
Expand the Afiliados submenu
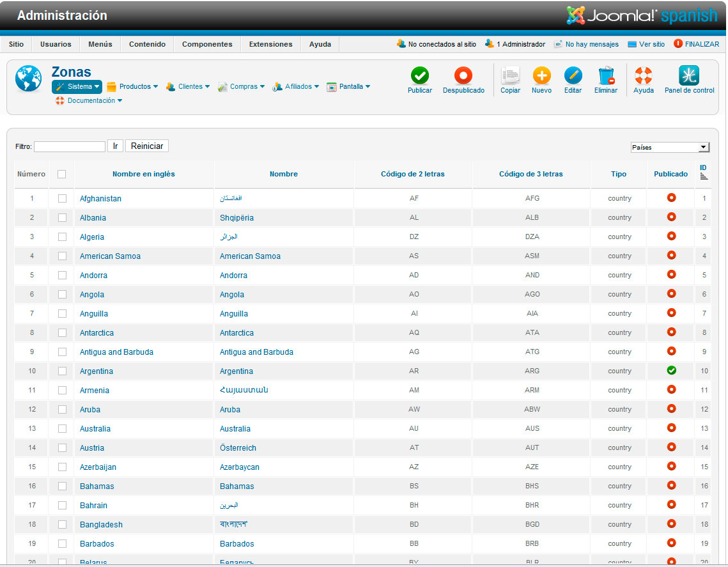click(x=296, y=86)
